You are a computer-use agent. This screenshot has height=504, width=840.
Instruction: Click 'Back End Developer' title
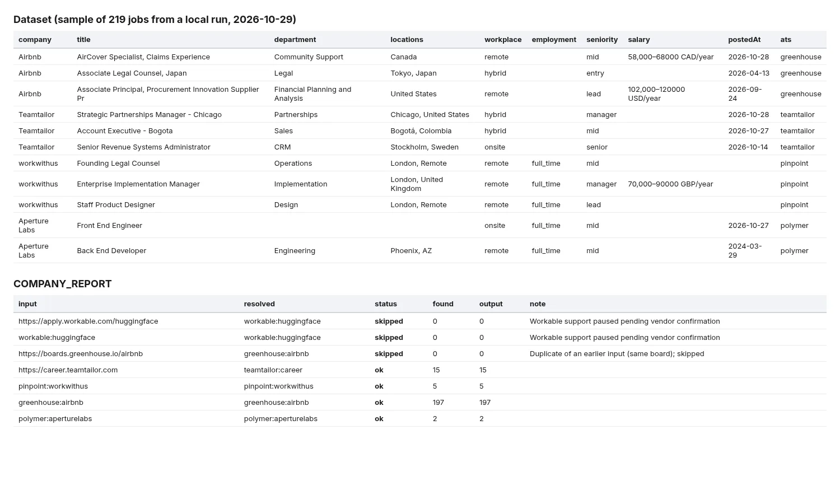[111, 251]
